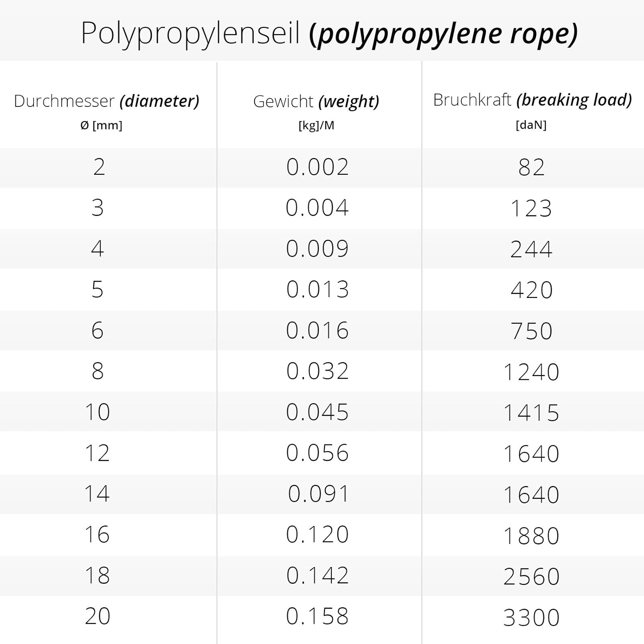Click the Gewicht (weight) column header

[316, 102]
